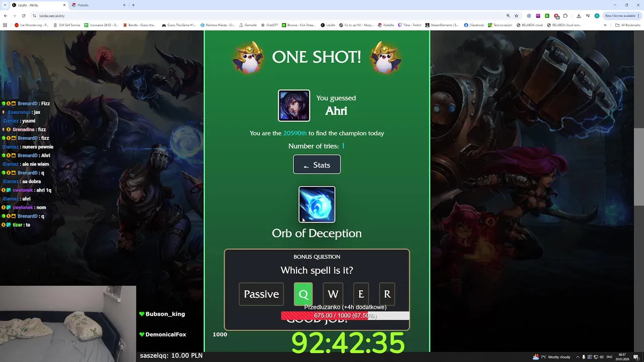Select the Passive spell option

click(x=261, y=294)
